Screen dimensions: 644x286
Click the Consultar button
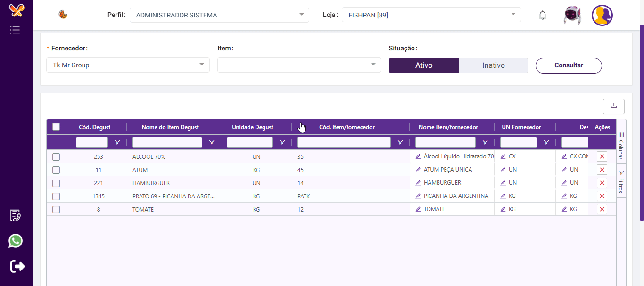tap(569, 65)
